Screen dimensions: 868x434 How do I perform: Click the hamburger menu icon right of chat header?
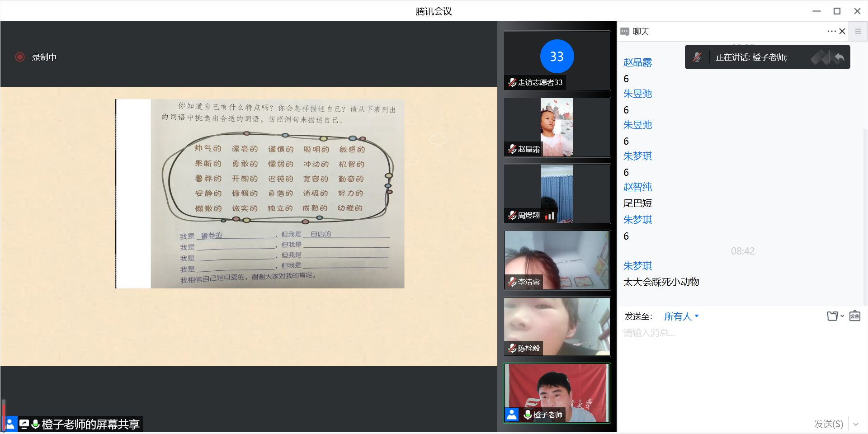tap(858, 31)
